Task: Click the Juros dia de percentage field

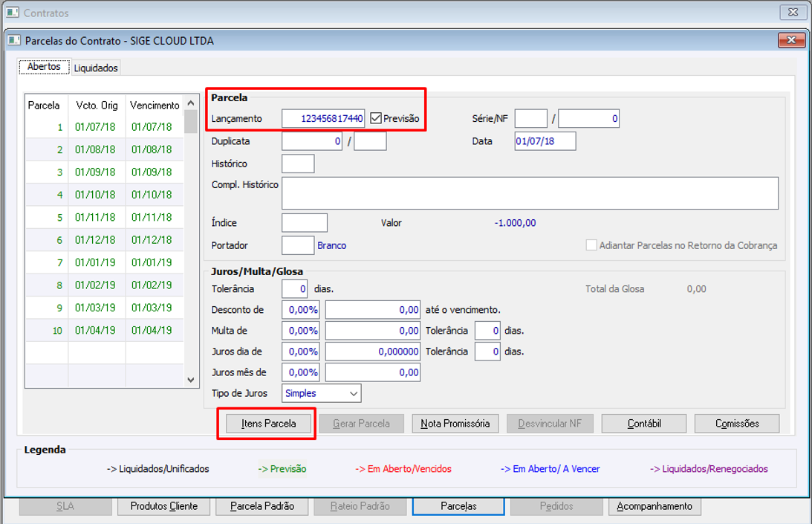Action: click(301, 352)
